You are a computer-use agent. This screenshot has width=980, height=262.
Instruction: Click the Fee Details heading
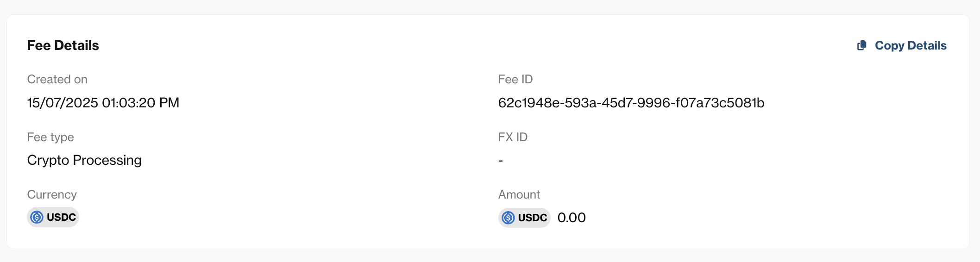coord(63,45)
